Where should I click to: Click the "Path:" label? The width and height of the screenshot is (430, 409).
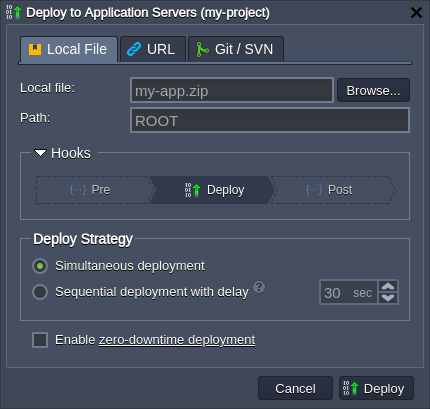tap(35, 118)
